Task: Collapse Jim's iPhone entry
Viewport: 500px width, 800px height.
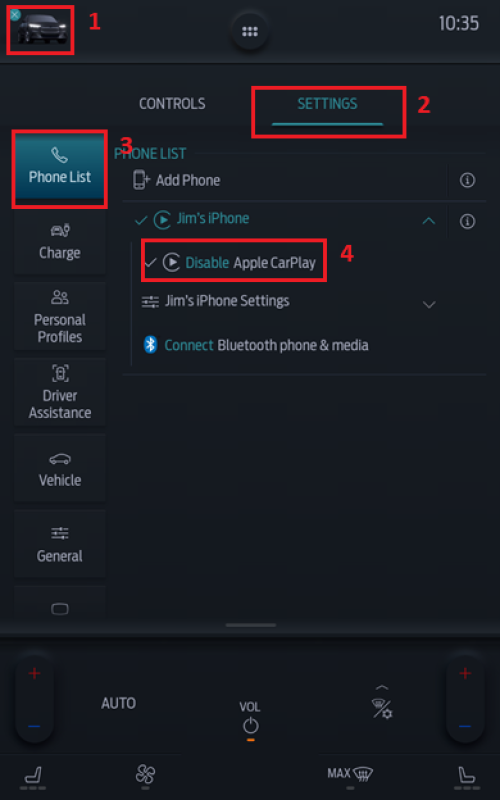Action: pyautogui.click(x=429, y=221)
